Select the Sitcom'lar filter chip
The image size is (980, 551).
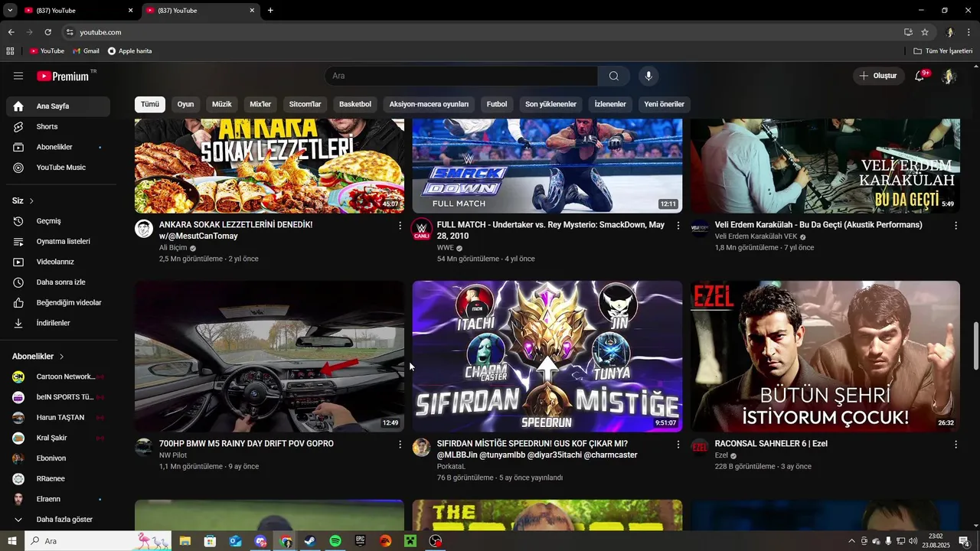click(305, 104)
